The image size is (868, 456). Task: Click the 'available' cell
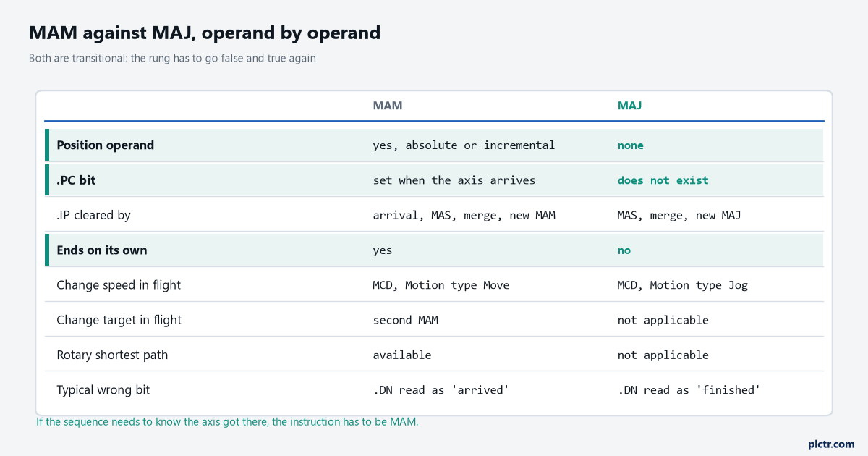coord(402,355)
